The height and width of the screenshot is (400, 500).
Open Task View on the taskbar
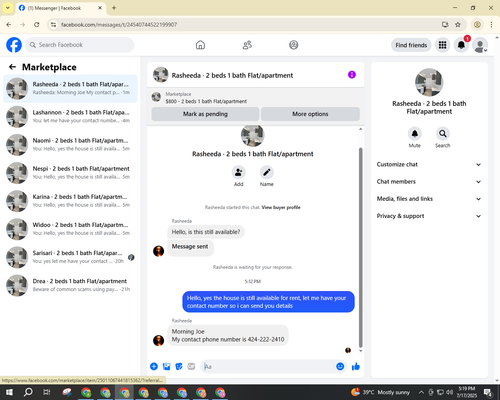pos(47,392)
